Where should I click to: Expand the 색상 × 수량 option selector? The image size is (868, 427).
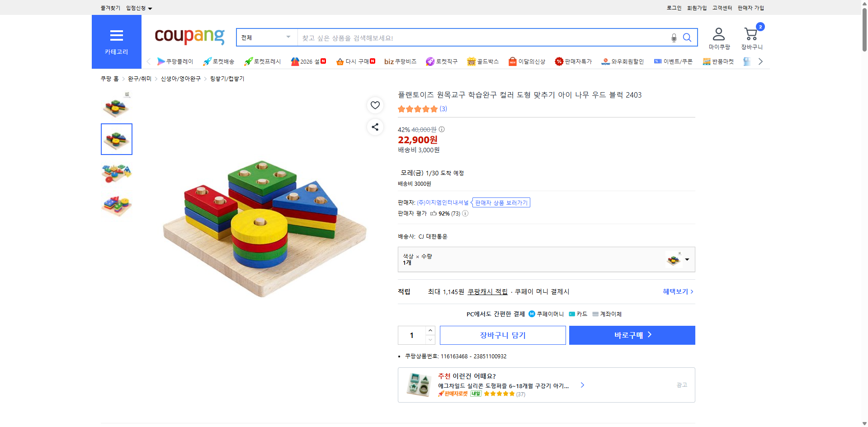(687, 259)
